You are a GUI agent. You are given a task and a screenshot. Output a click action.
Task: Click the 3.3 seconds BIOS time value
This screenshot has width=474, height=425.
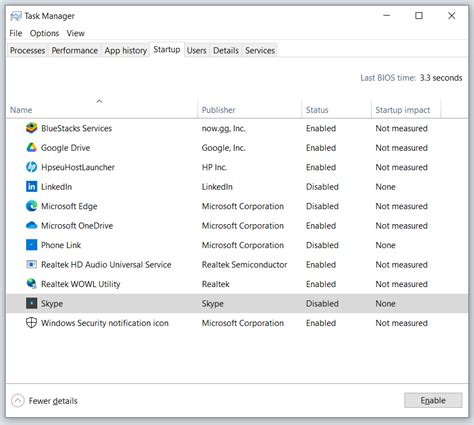point(441,78)
